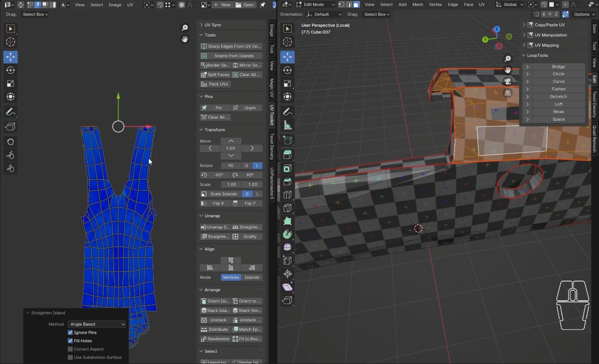Open the UV Toolkit sidebar tab
Viewport: 599px width, 364px height.
point(272,115)
